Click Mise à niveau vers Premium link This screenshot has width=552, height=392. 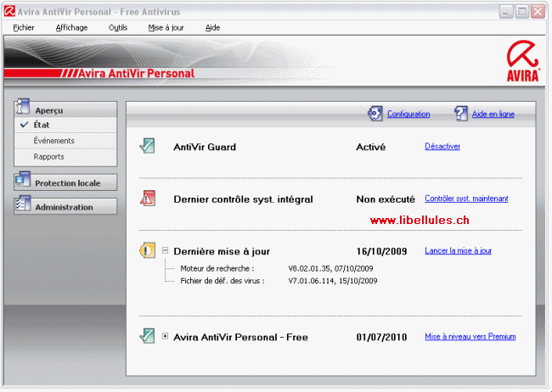[470, 336]
